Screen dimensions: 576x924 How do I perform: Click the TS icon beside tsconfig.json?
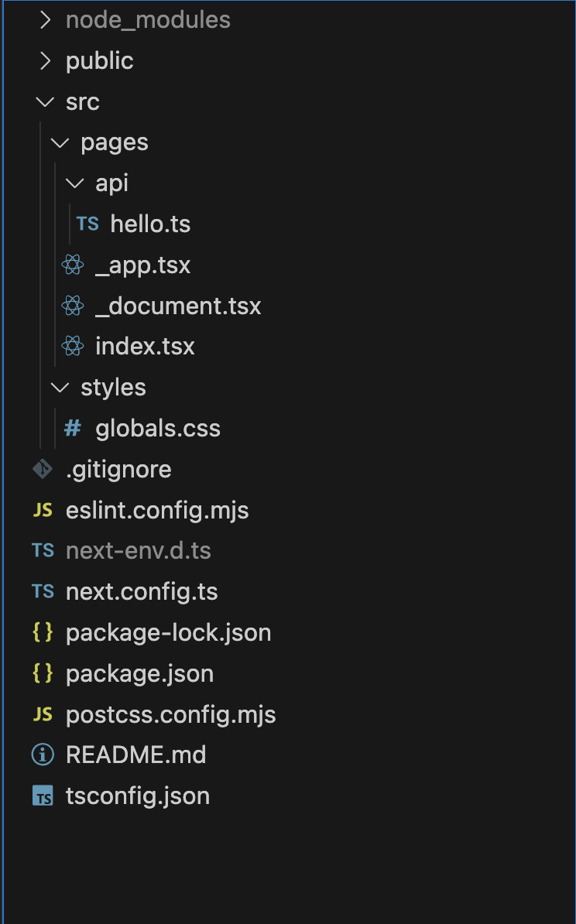[x=43, y=796]
